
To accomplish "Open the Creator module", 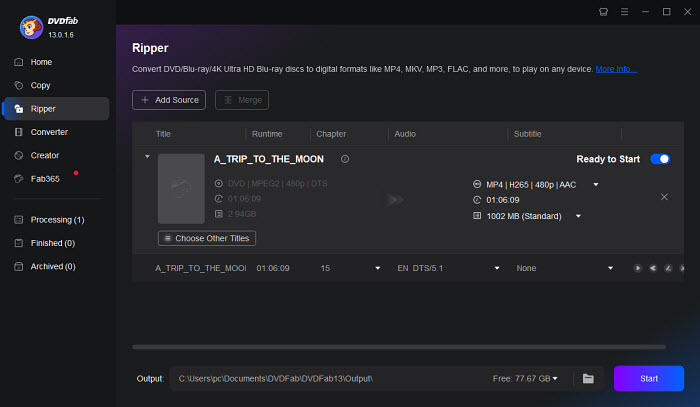I will click(x=45, y=155).
